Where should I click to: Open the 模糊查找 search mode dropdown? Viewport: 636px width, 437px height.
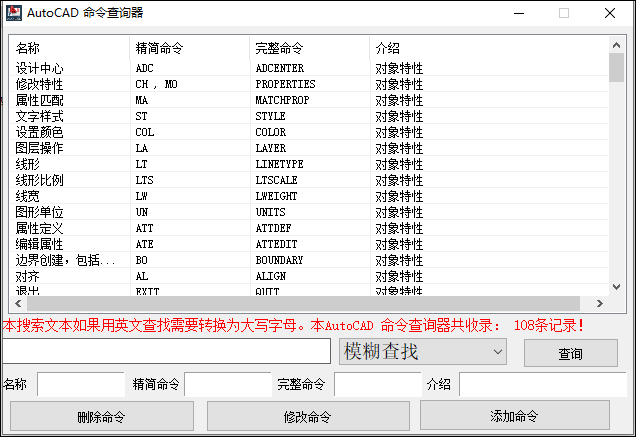tap(423, 351)
